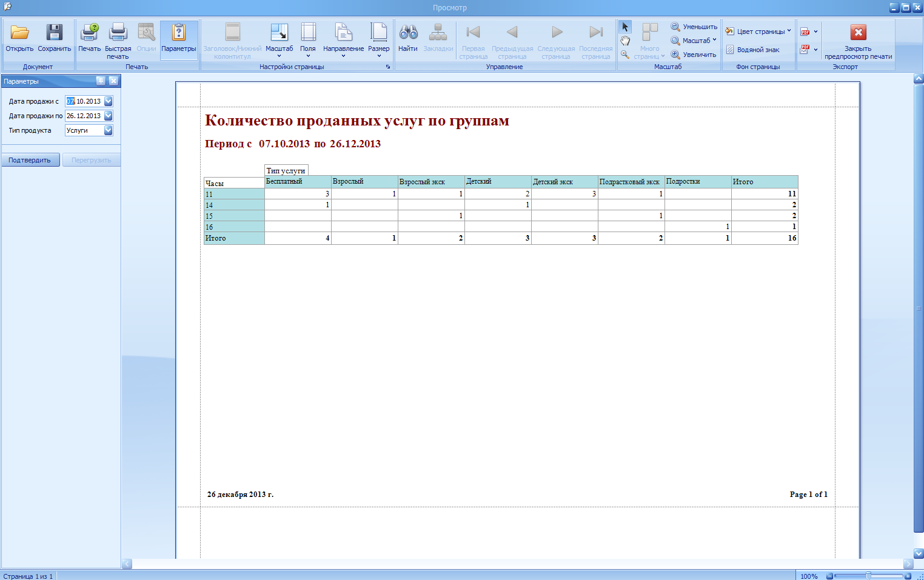Open Дата продажи с date dropdown
924x580 pixels.
coord(109,101)
